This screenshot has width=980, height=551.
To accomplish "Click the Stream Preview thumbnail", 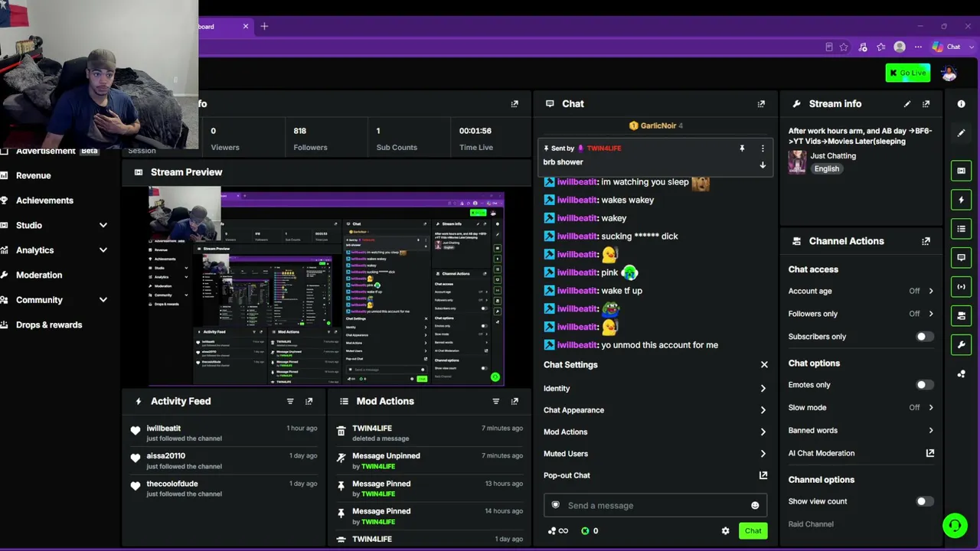I will click(326, 287).
